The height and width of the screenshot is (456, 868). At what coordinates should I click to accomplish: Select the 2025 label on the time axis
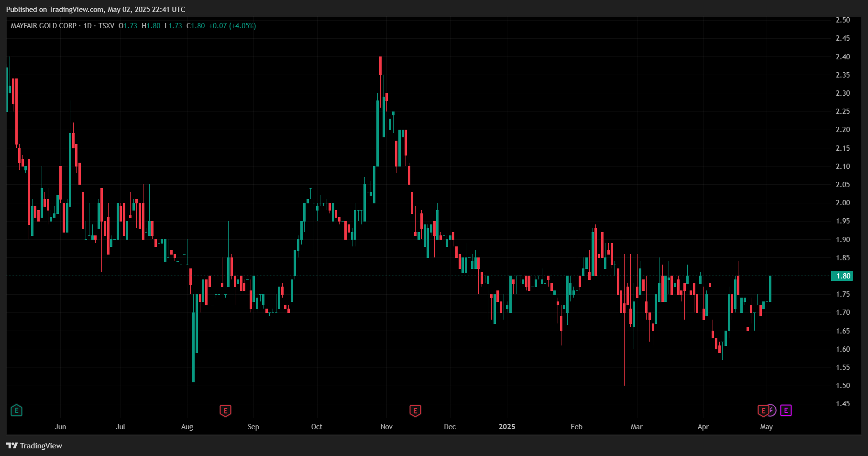click(507, 427)
